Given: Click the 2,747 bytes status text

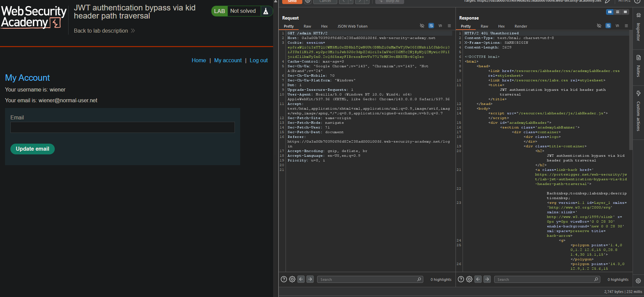Looking at the screenshot, I should [614, 292].
